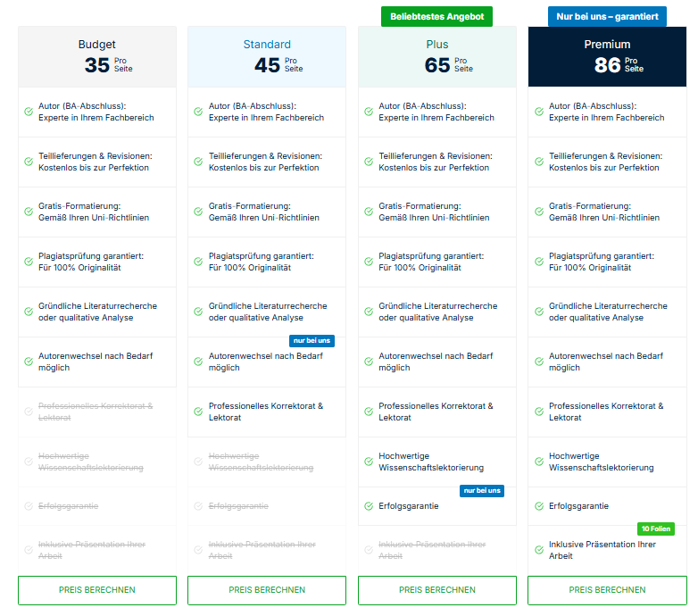Click the checkmark icon beside Budget's Gratis-Formatierung
Viewport: 698px width, 616px height.
pyautogui.click(x=29, y=212)
